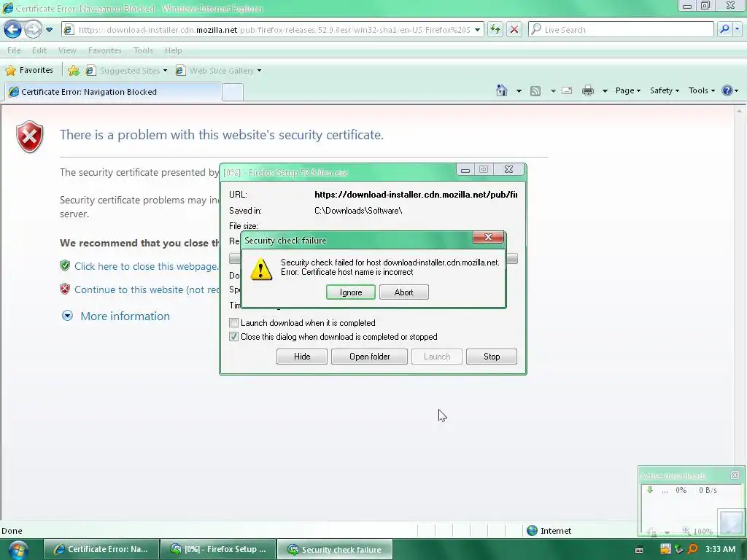Open Print options dropdown arrow
The image size is (747, 560).
coord(605,90)
